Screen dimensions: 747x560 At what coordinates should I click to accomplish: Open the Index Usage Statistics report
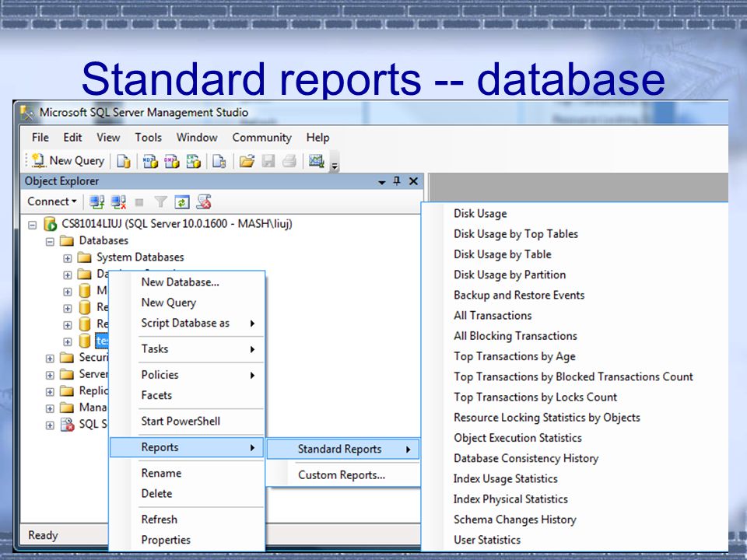tap(506, 479)
